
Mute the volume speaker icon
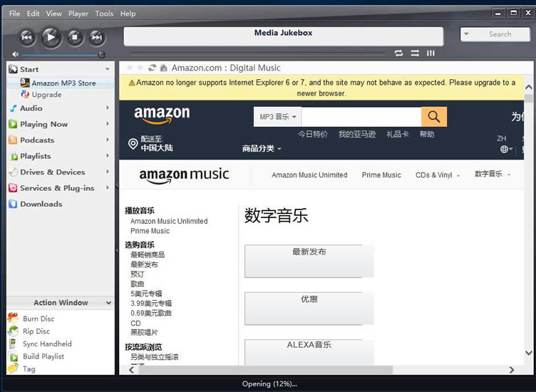click(x=16, y=54)
